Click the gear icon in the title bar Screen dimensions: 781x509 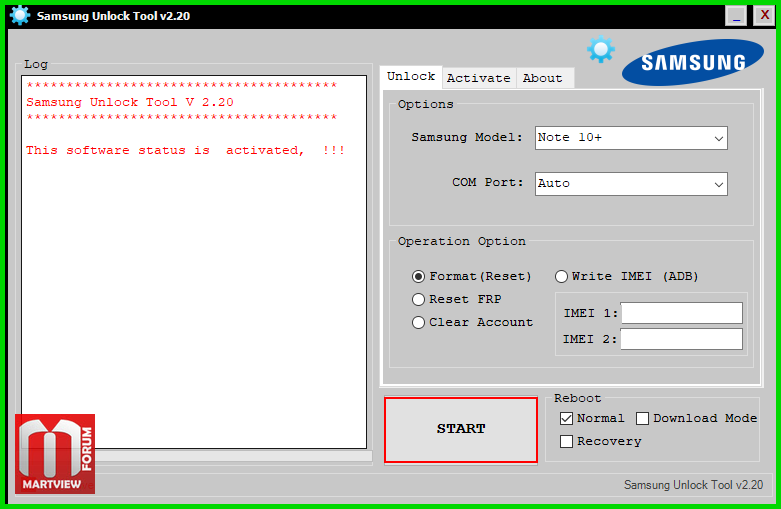click(20, 15)
